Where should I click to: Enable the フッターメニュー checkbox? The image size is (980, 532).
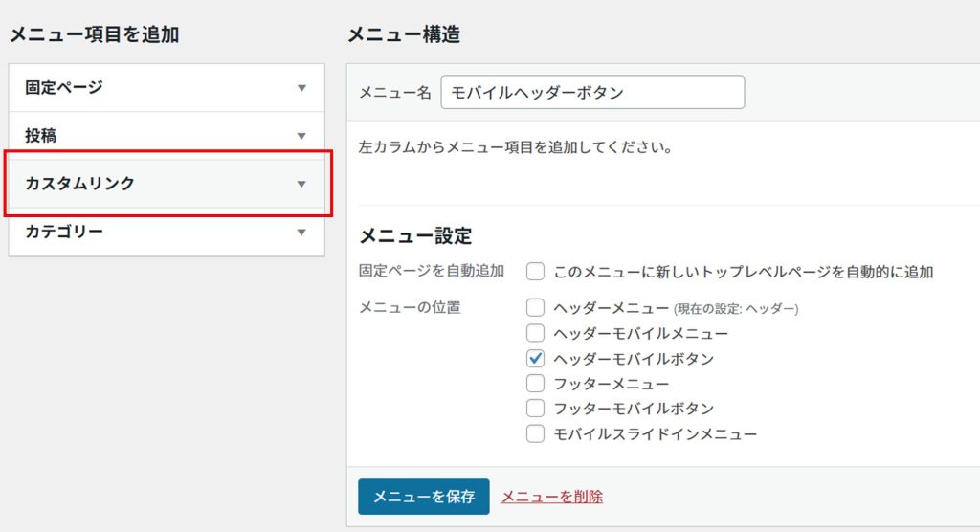point(536,384)
